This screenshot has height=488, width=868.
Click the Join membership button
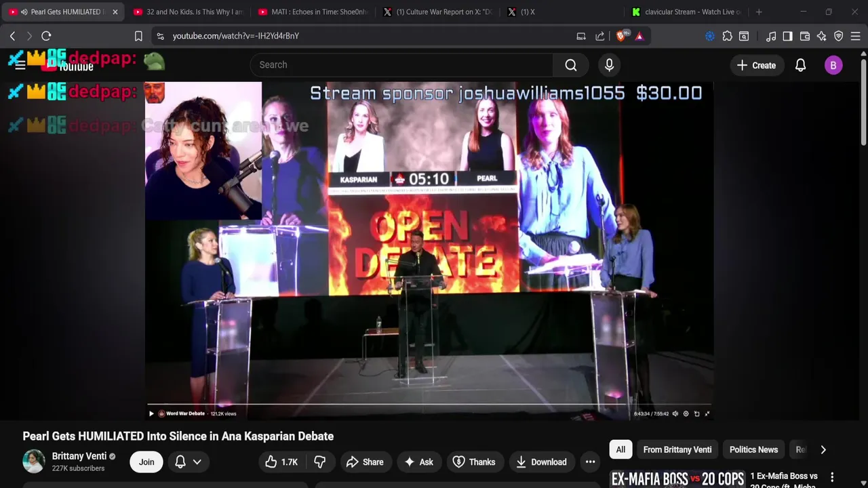point(146,462)
